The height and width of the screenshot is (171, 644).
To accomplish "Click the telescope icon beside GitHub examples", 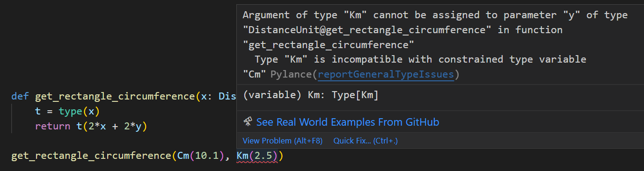I will (248, 122).
